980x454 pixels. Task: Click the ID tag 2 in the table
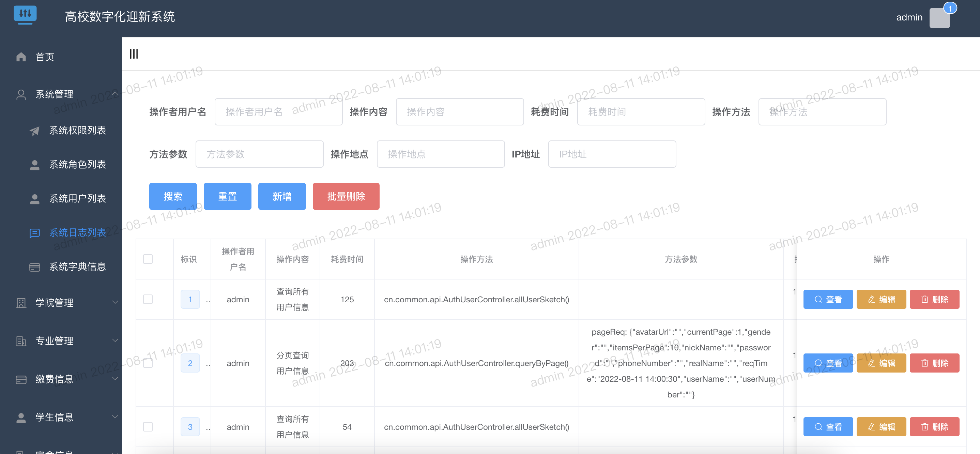190,363
